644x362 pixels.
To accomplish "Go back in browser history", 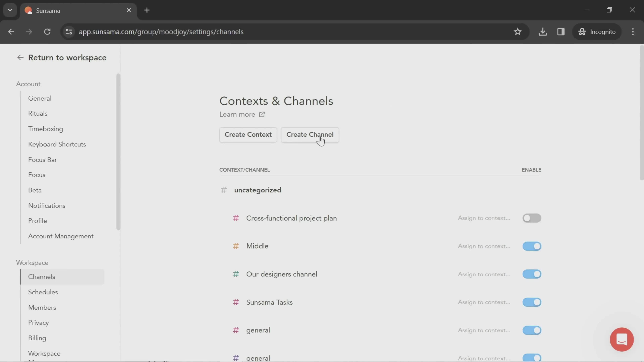I will tap(11, 32).
